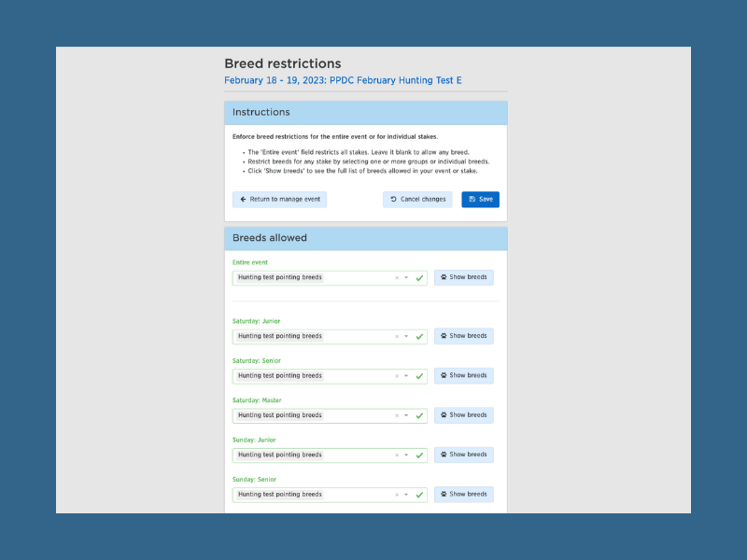Click the green checkmark in Saturday: Master field
Screen dimensions: 747x560
pyautogui.click(x=419, y=416)
